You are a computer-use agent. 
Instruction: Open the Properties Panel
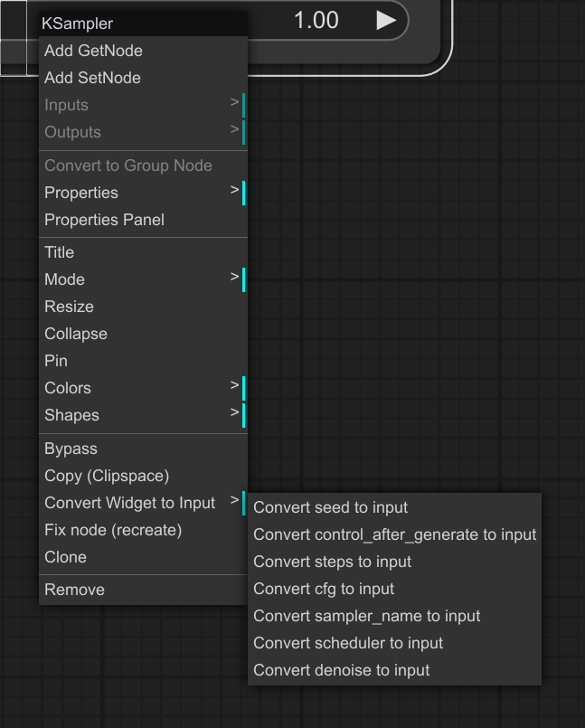tap(105, 220)
